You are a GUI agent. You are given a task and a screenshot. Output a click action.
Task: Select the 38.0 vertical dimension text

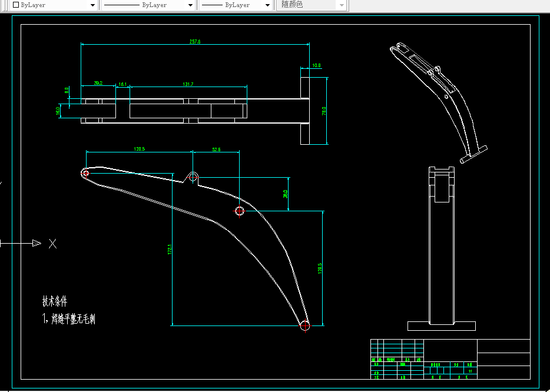click(x=285, y=194)
